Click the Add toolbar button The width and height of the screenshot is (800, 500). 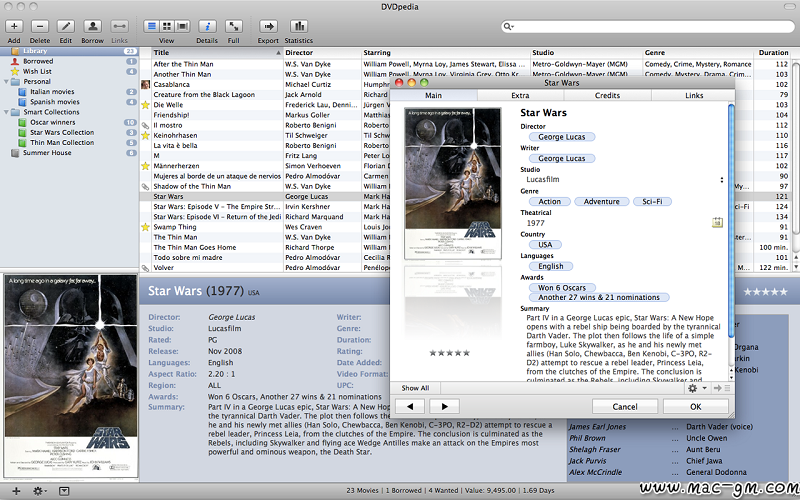pos(14,26)
